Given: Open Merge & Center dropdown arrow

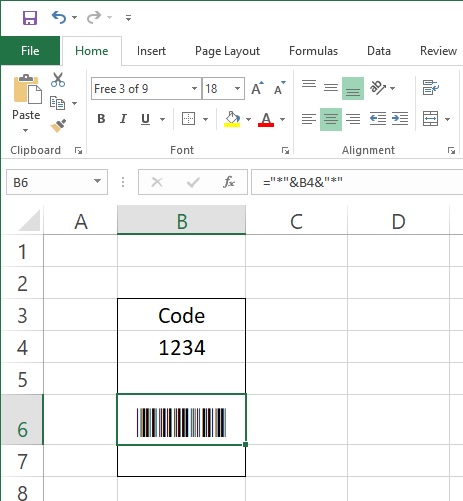Looking at the screenshot, I should click(447, 119).
